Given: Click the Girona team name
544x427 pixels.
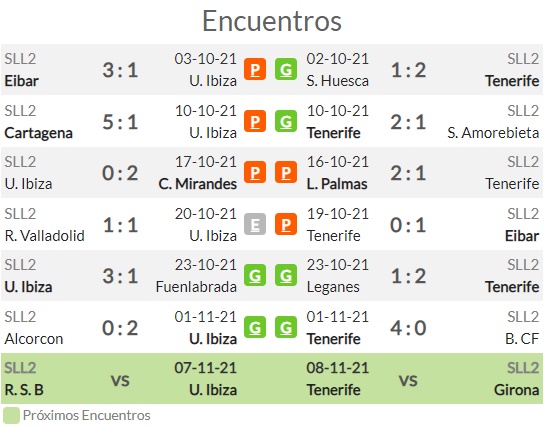Looking at the screenshot, I should coord(516,390).
